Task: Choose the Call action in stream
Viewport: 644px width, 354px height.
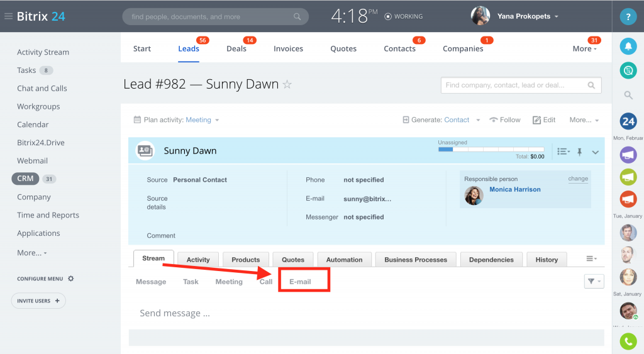Action: coord(266,282)
